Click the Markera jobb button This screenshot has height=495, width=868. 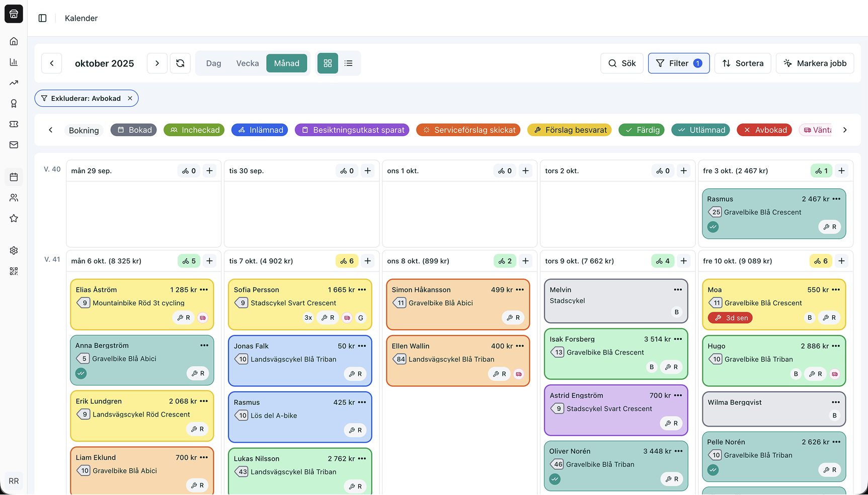pyautogui.click(x=815, y=63)
